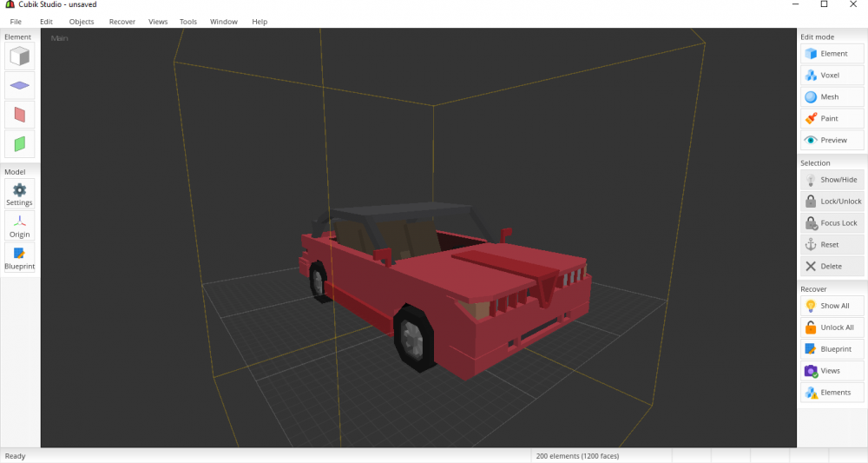Screen dimensions: 868x463
Task: Select the red vertical plane element
Action: 19,115
